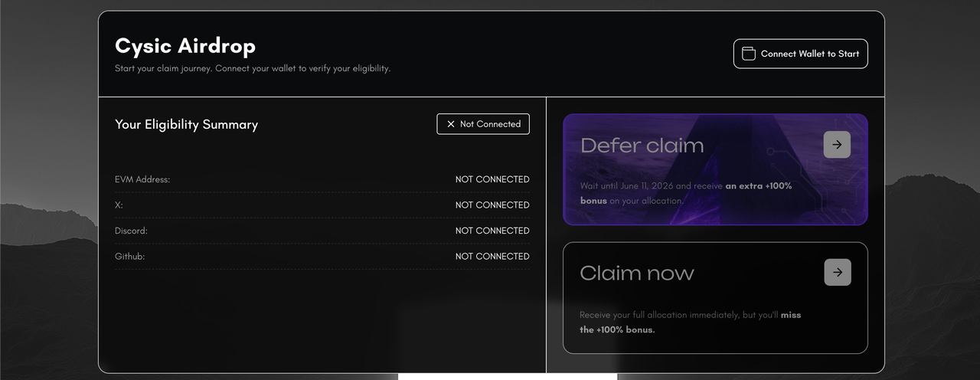Click the Cysic Airdrop page title

185,46
